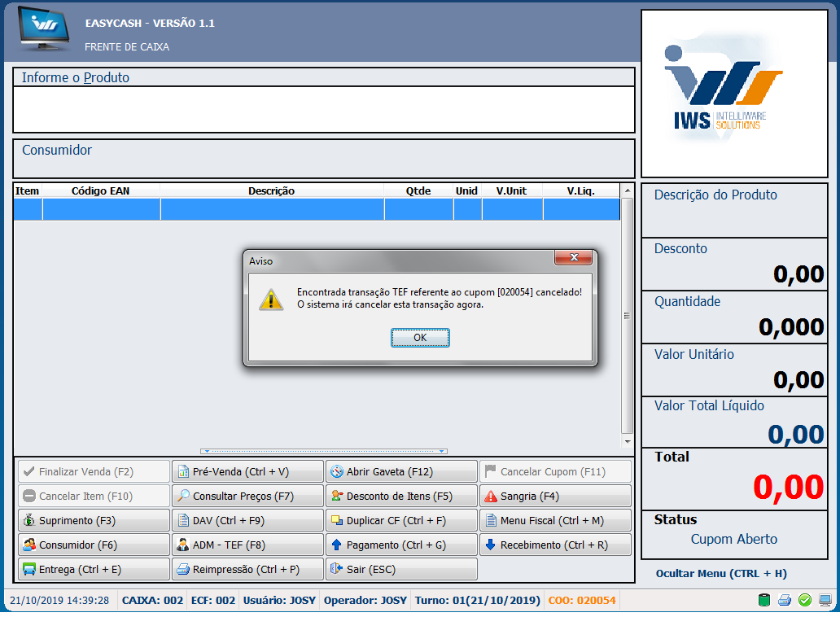Click the item list scroll up arrow
The image size is (840, 617).
pos(627,191)
